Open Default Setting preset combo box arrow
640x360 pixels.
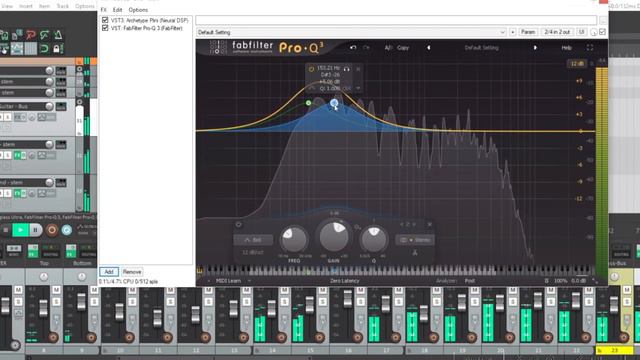(502, 32)
